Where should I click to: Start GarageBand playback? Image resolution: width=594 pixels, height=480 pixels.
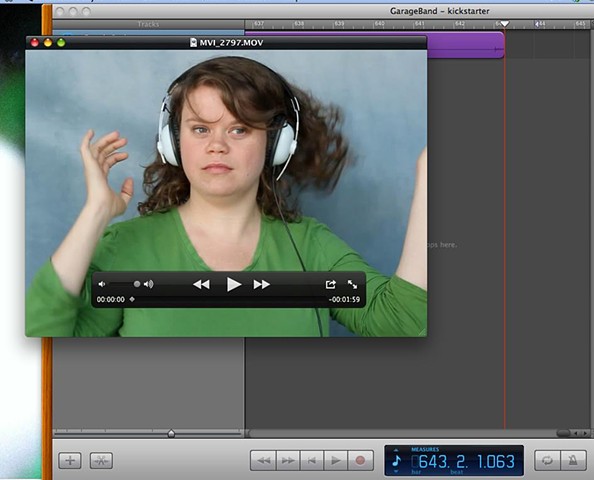[x=335, y=461]
